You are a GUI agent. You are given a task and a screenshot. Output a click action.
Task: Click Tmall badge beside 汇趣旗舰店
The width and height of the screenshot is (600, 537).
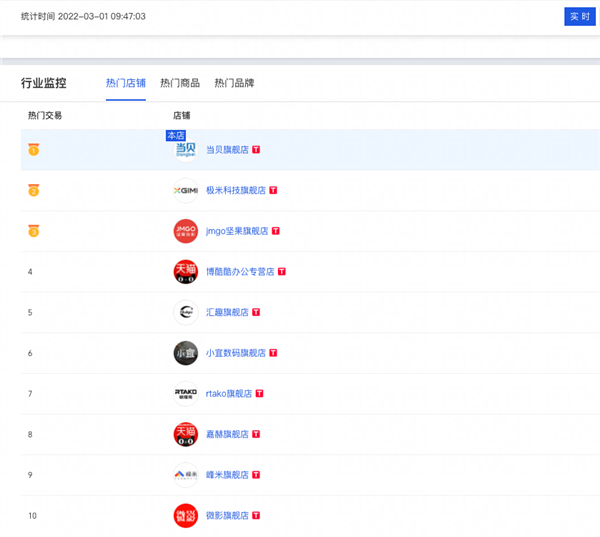(256, 312)
